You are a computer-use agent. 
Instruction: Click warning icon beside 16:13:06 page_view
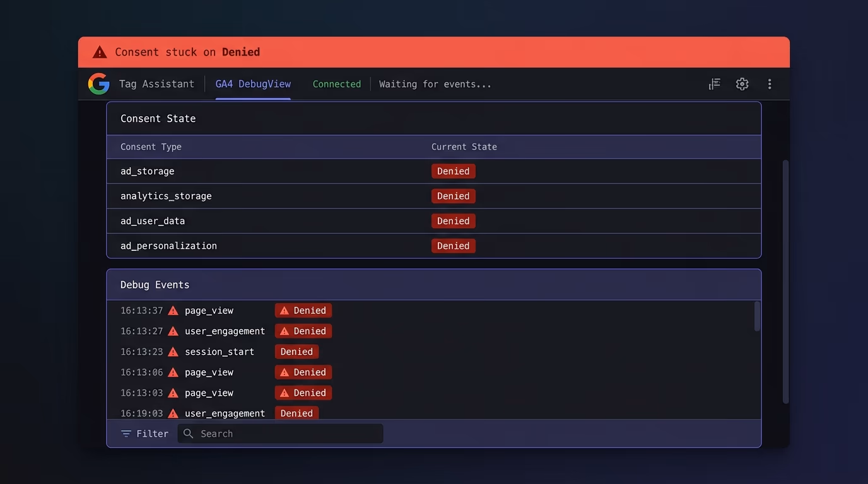[173, 372]
